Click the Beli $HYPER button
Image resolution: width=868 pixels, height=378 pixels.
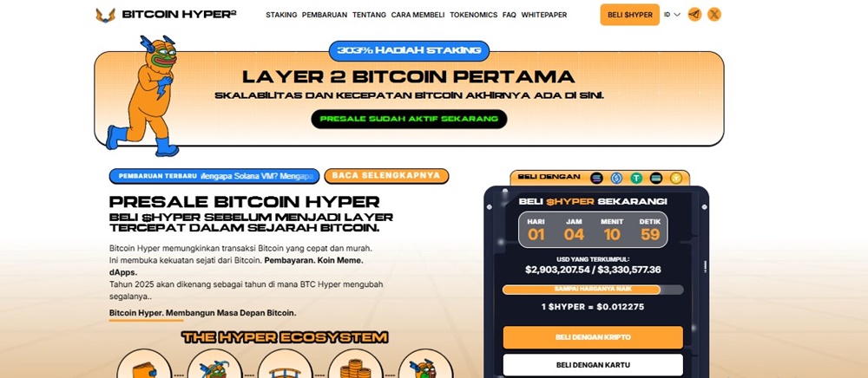[630, 15]
